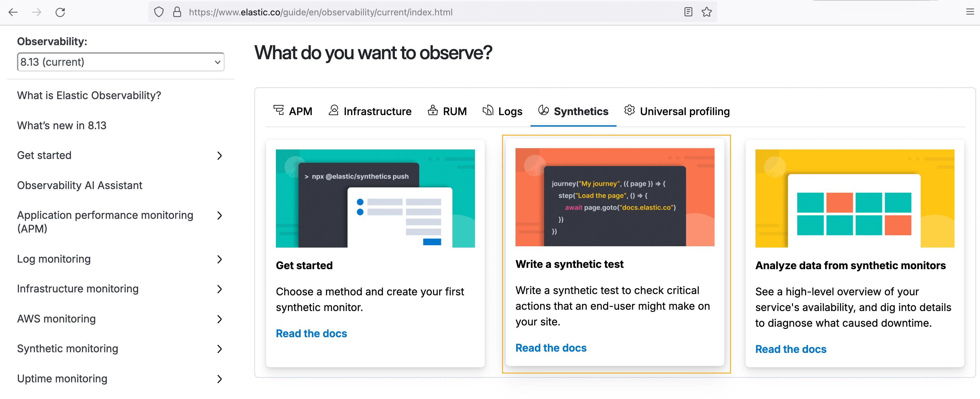The height and width of the screenshot is (399, 980).
Task: Switch to the RUM tab label
Action: [455, 111]
